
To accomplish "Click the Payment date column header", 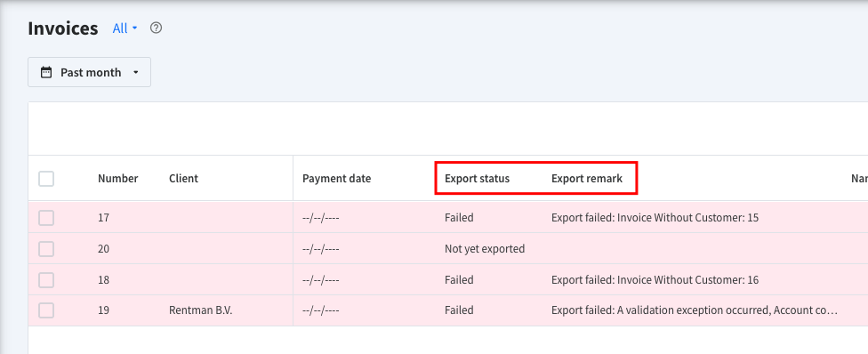I will coord(336,179).
